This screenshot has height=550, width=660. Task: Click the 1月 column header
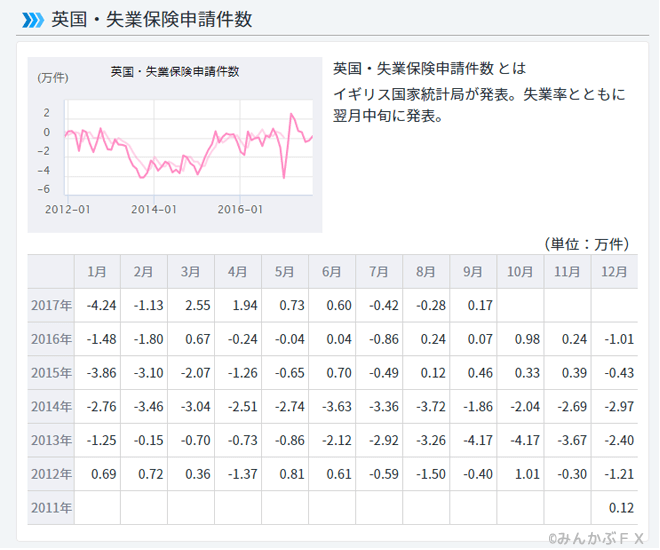[x=97, y=271]
